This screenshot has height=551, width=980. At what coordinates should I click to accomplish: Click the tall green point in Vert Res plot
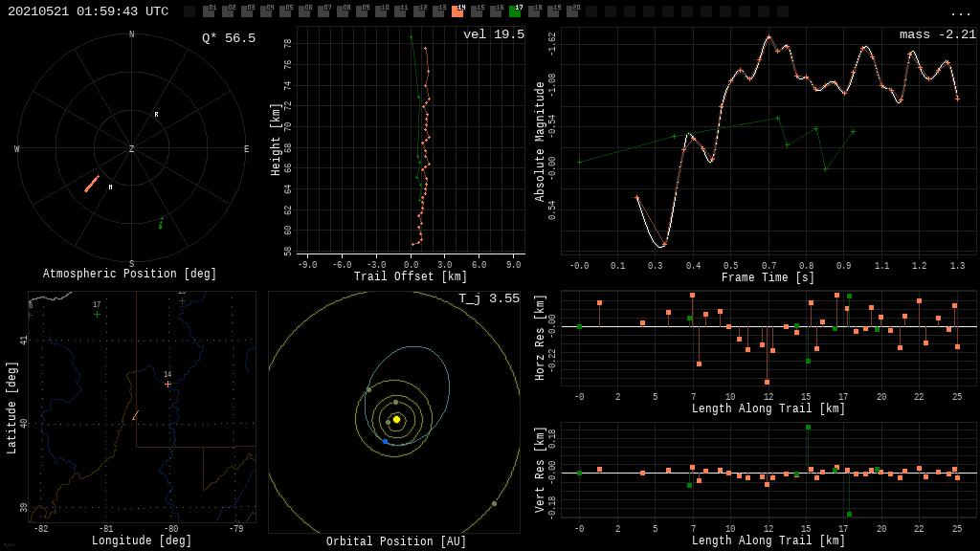808,428
